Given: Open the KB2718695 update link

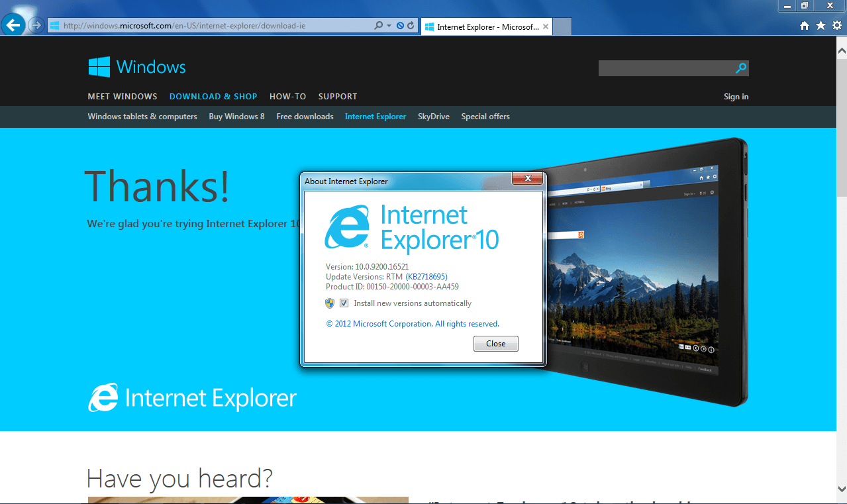Looking at the screenshot, I should (x=426, y=277).
